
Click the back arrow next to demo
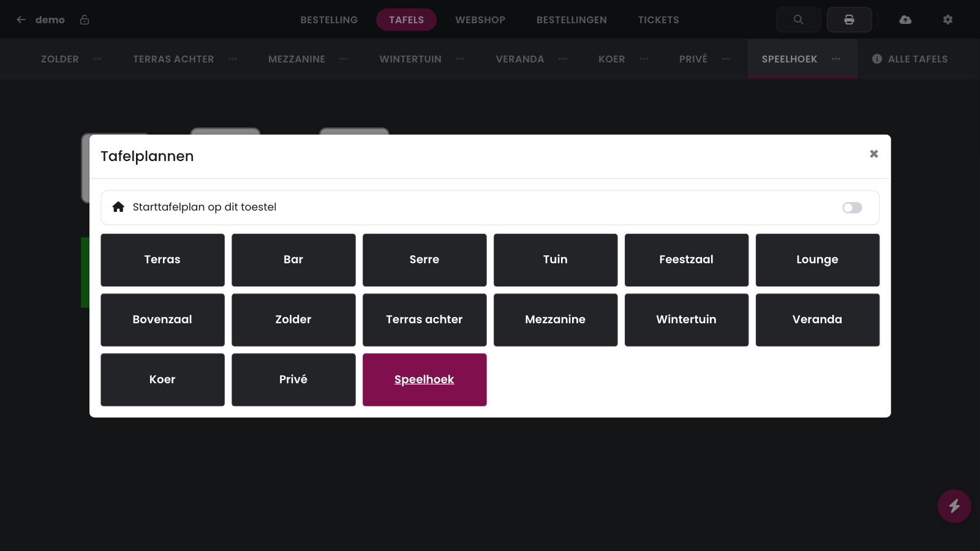pos(21,20)
